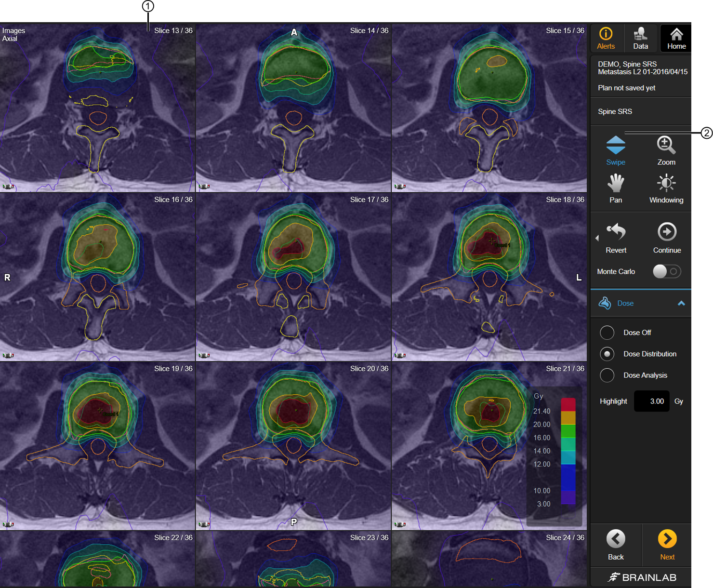Go to the Home screen
Image resolution: width=713 pixels, height=588 pixels.
coord(676,38)
